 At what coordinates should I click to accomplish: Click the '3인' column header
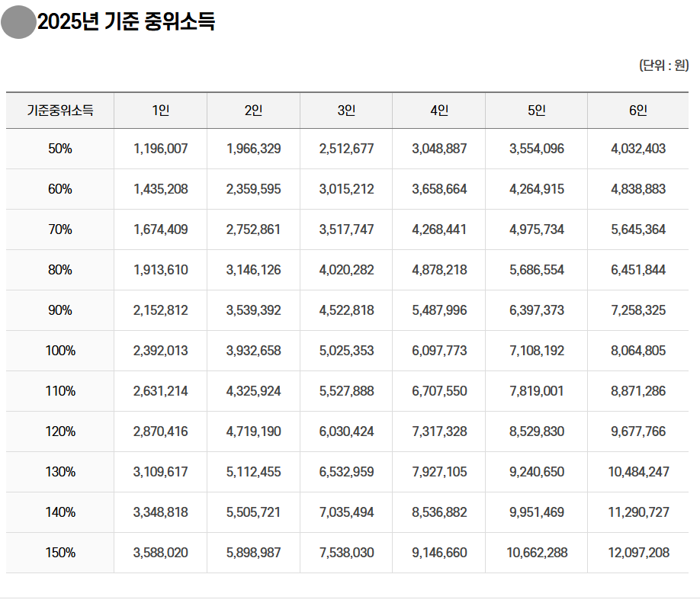pos(346,111)
